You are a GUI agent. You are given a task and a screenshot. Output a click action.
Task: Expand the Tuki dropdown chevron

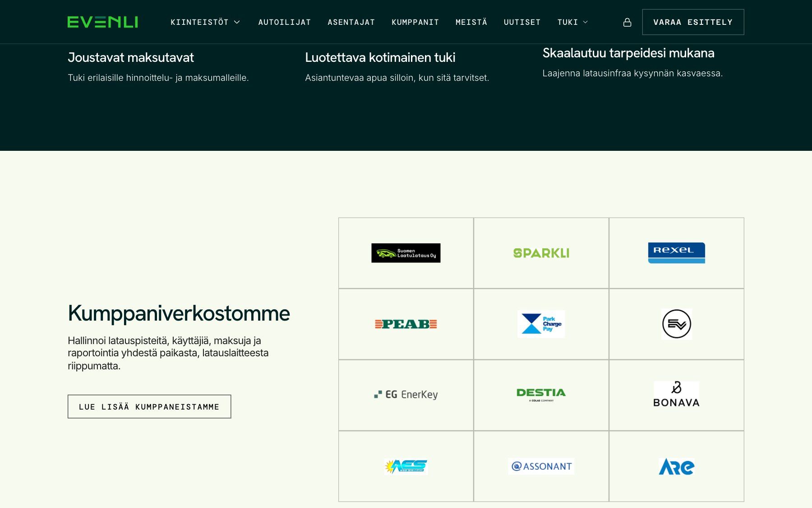pos(586,22)
